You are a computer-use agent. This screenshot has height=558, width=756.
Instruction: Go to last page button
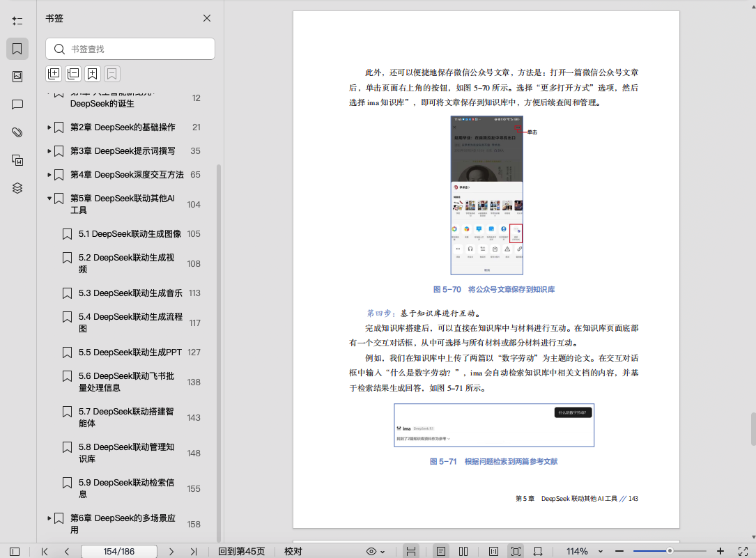click(194, 551)
